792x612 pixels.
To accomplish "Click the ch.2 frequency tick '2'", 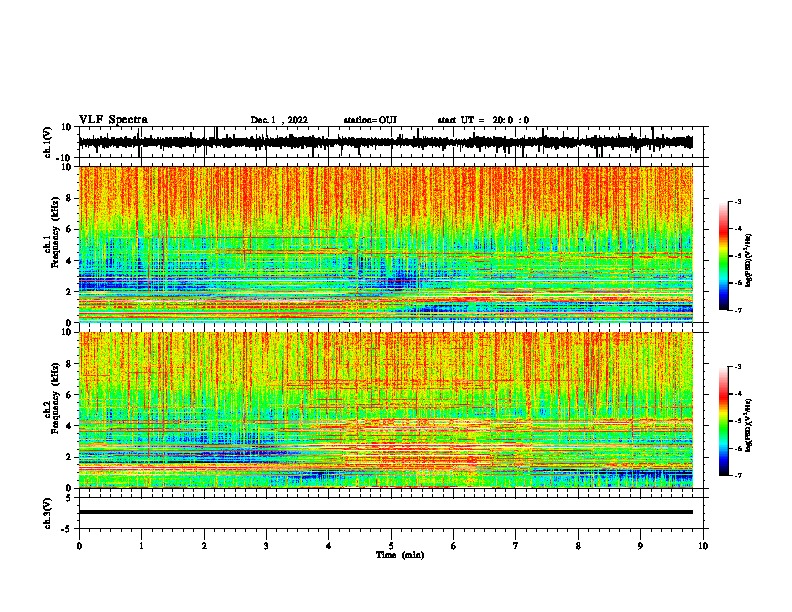I will coord(69,457).
